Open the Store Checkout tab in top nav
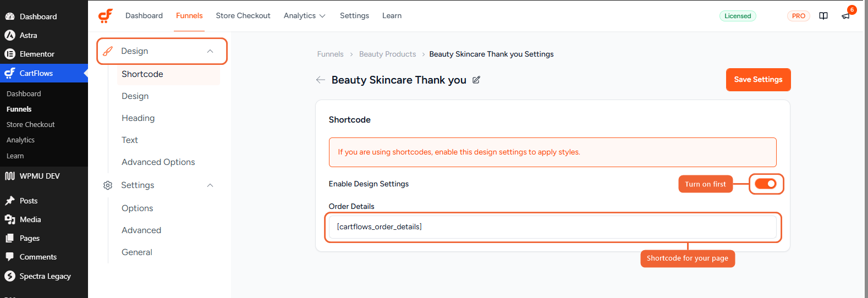Screen dimensions: 868x298 (243, 16)
